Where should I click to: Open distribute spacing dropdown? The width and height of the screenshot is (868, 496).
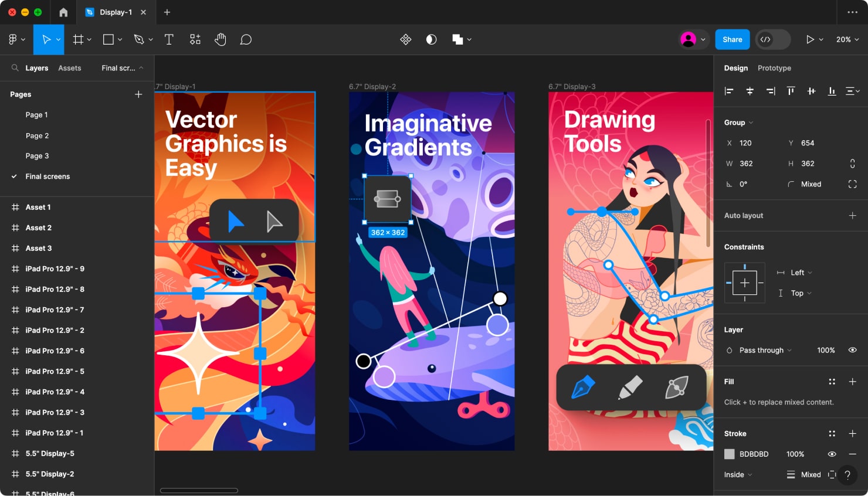point(853,91)
